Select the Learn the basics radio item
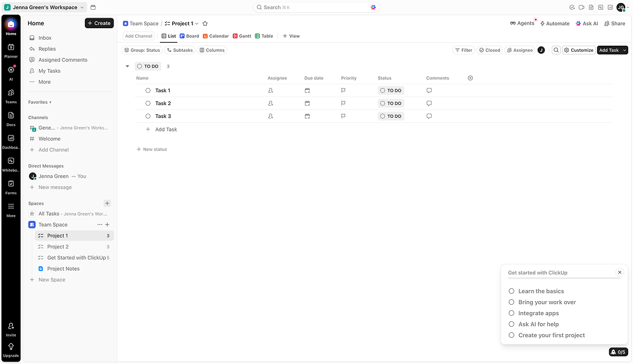This screenshot has height=364, width=633. tap(511, 291)
